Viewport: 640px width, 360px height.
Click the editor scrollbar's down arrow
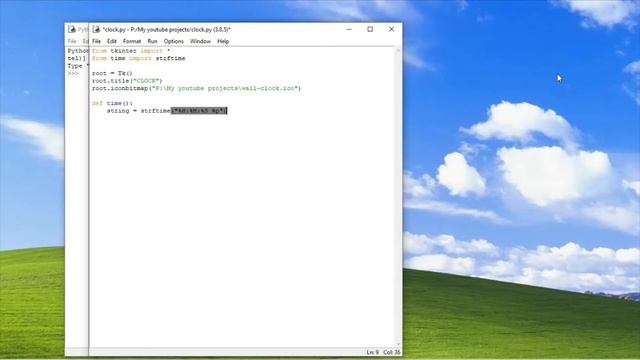[x=398, y=344]
